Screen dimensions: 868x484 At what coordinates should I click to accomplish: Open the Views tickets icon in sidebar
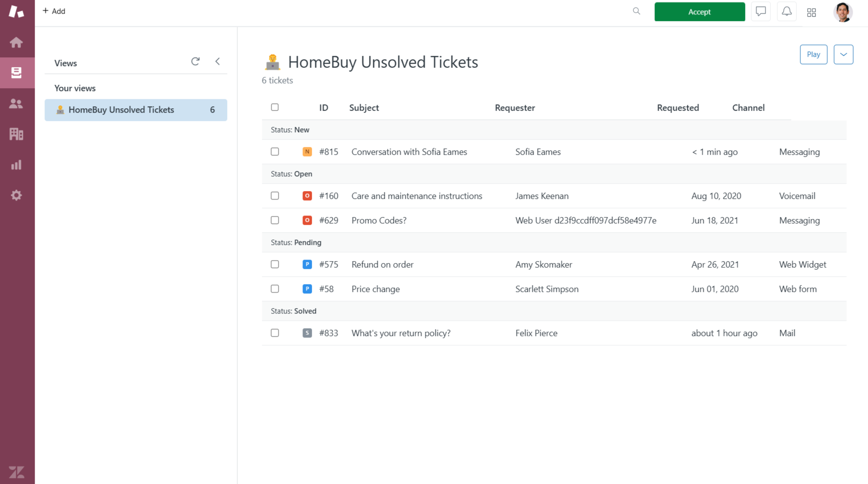pos(16,73)
